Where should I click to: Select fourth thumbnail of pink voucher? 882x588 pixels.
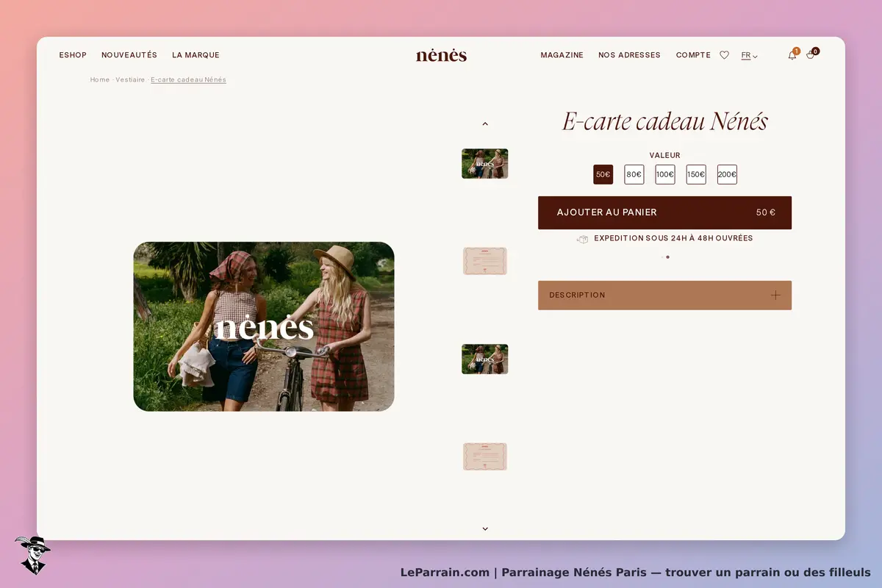tap(485, 456)
